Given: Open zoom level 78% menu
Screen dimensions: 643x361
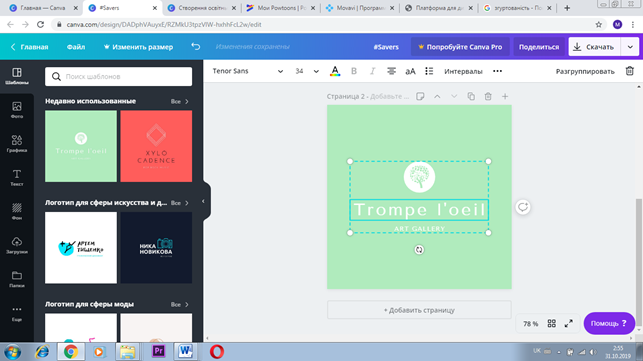Looking at the screenshot, I should 530,324.
